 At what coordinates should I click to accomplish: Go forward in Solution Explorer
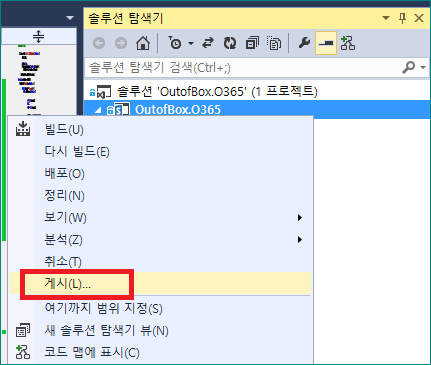click(x=121, y=43)
